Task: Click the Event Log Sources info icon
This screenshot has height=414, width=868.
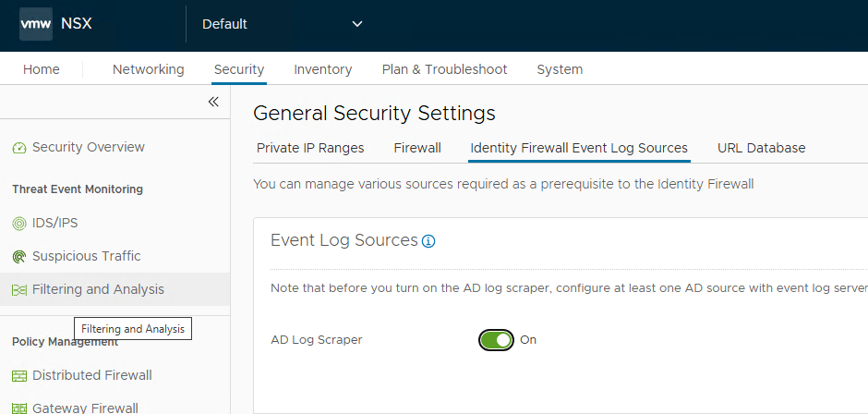Action: 428,241
